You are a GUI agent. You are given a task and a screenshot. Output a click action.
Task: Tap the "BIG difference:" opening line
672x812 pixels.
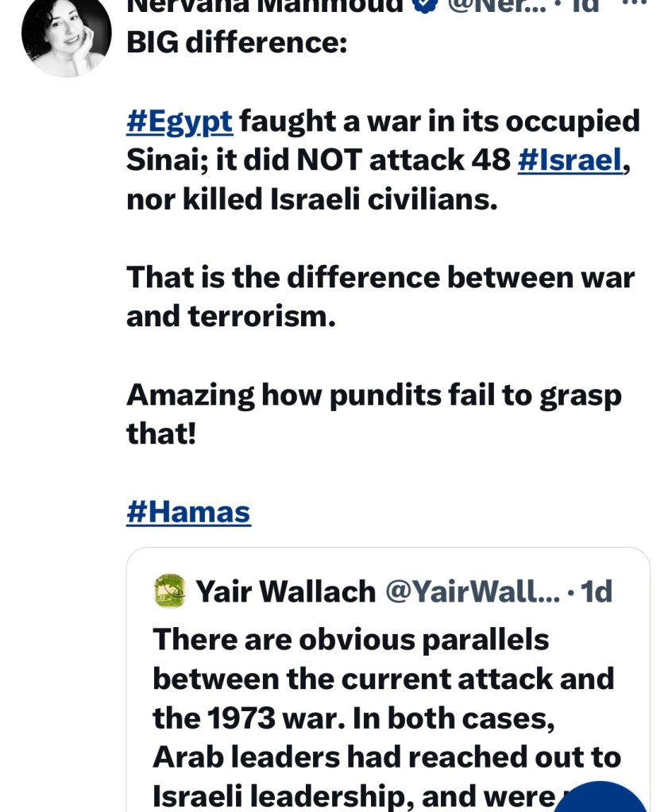[x=237, y=42]
